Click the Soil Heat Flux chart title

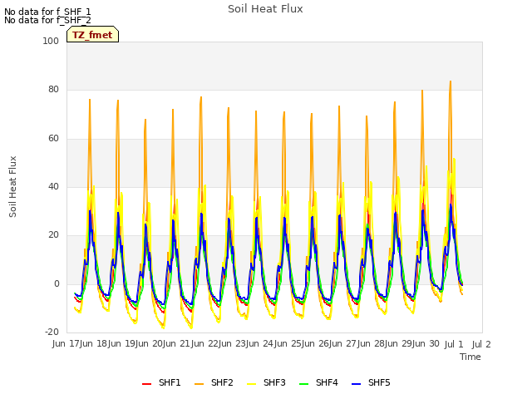(265, 9)
